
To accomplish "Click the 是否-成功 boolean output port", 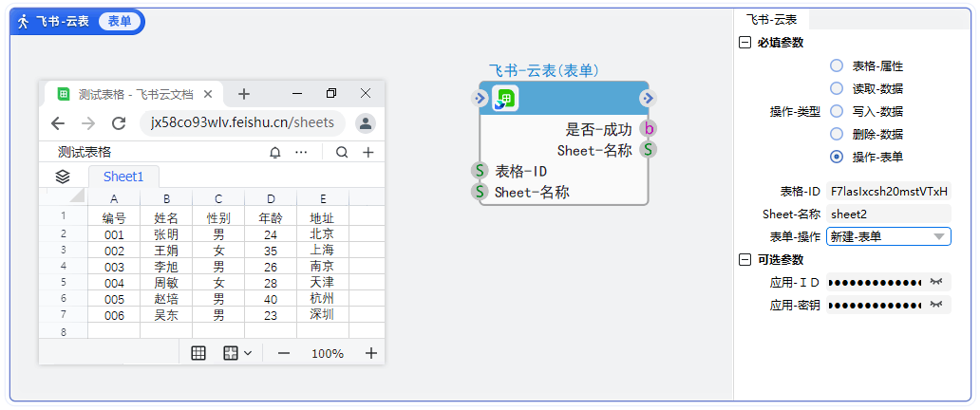I will point(649,129).
